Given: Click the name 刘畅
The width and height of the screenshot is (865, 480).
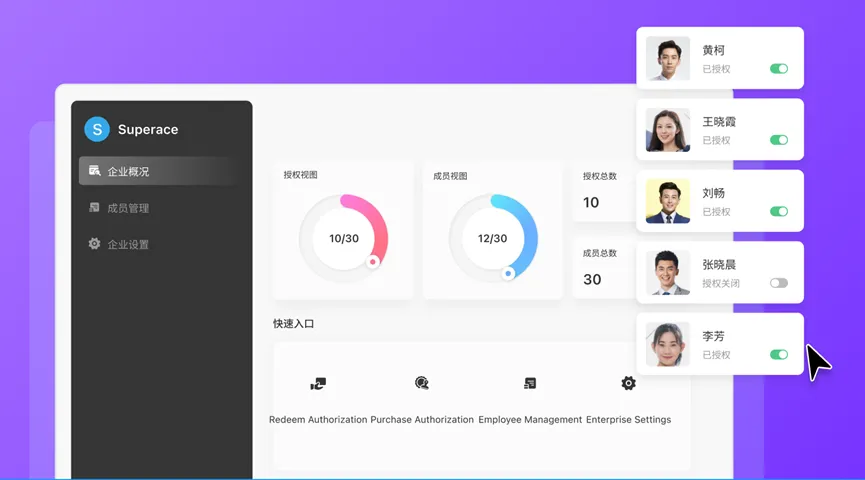Looking at the screenshot, I should coord(713,193).
